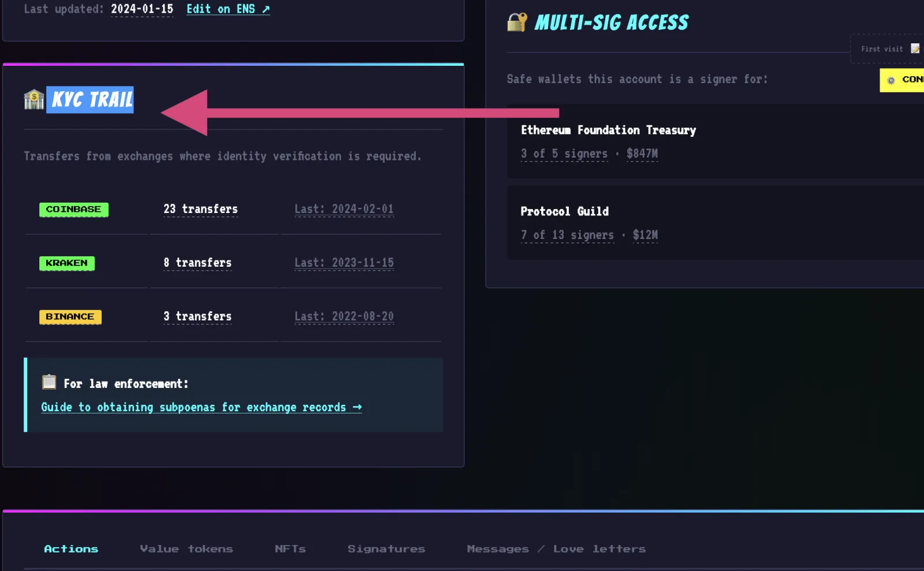Open the subpoena guide for exchange records
This screenshot has height=571, width=924.
pyautogui.click(x=202, y=408)
